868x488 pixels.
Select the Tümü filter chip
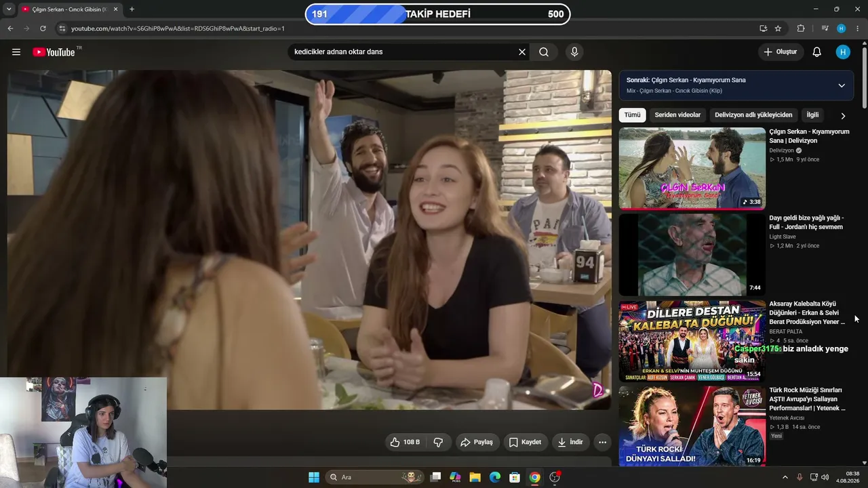point(632,115)
